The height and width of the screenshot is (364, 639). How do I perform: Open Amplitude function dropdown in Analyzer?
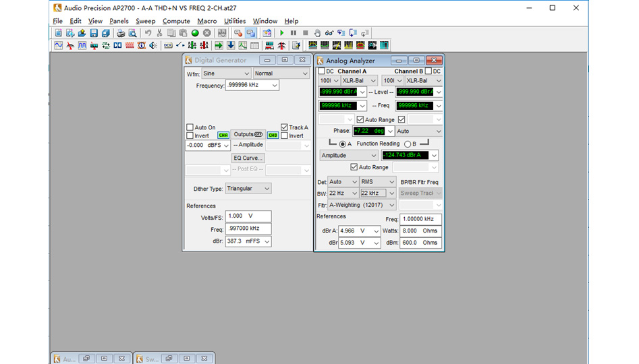[x=348, y=156]
